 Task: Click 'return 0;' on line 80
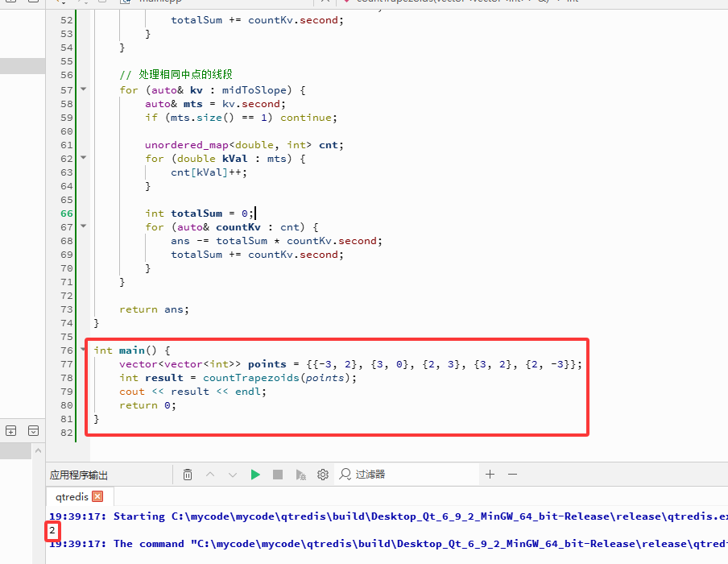(147, 405)
